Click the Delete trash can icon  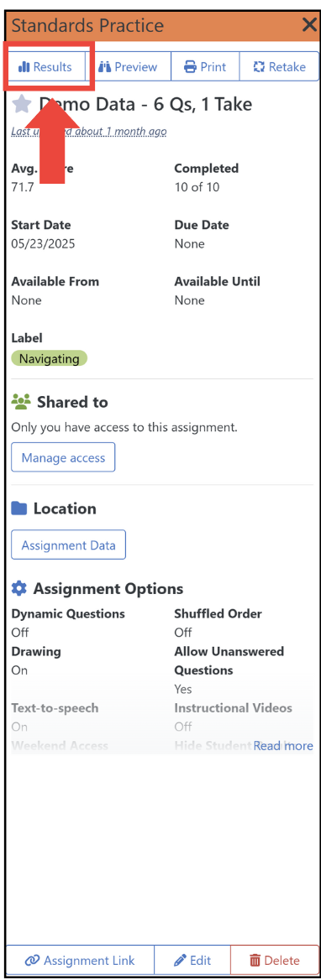pos(255,961)
